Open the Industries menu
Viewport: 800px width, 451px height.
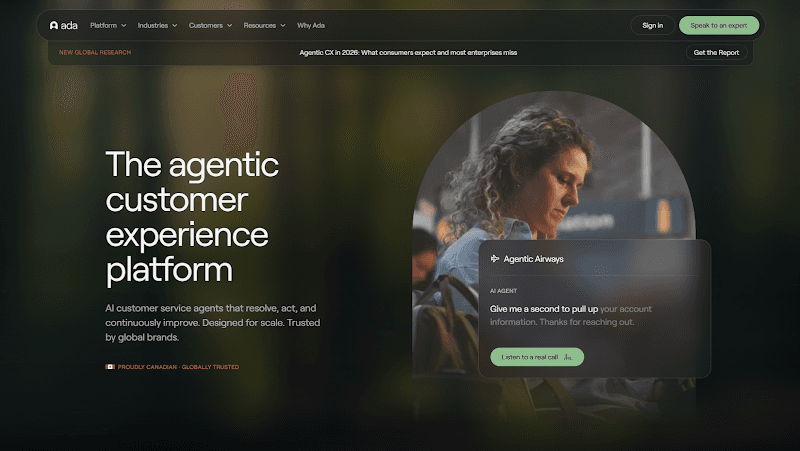(x=153, y=26)
